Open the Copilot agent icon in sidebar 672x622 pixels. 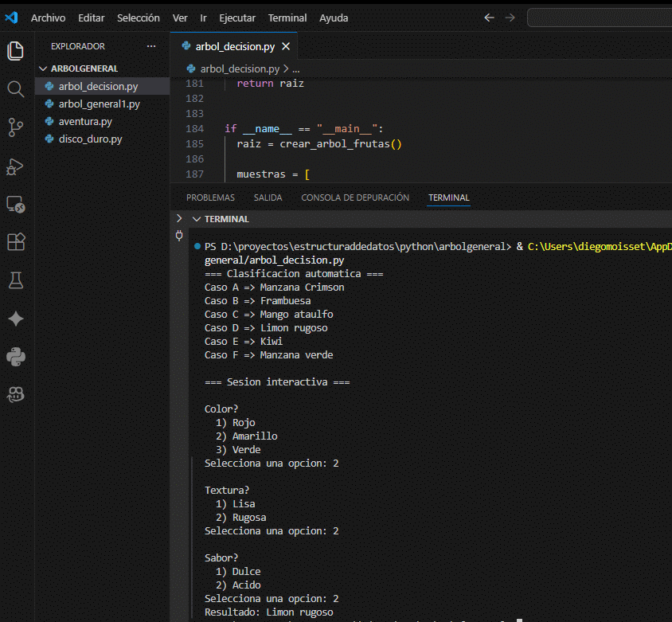(x=16, y=395)
